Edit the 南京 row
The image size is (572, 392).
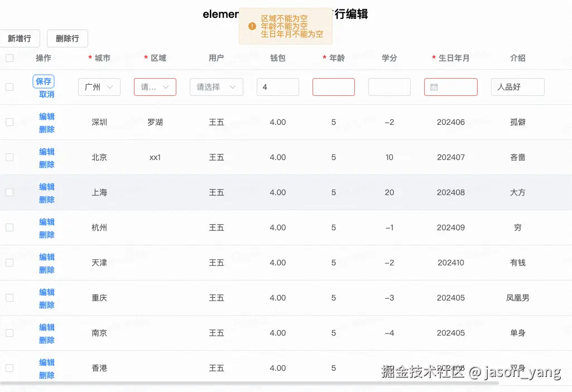(x=47, y=327)
